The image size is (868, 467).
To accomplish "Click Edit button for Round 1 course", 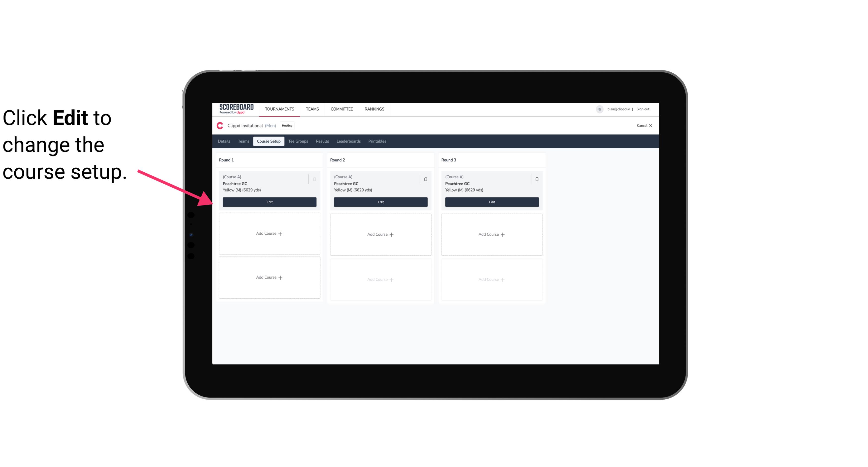I will click(270, 201).
